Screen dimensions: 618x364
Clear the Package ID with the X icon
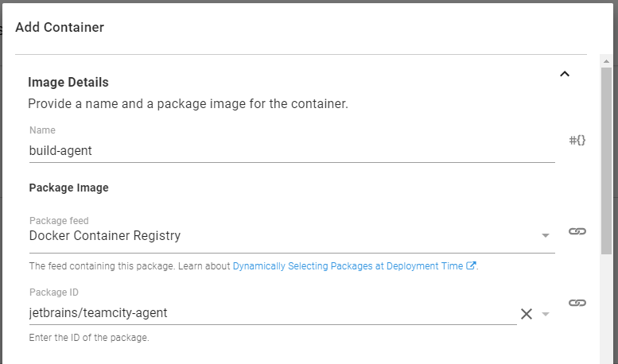(x=526, y=314)
